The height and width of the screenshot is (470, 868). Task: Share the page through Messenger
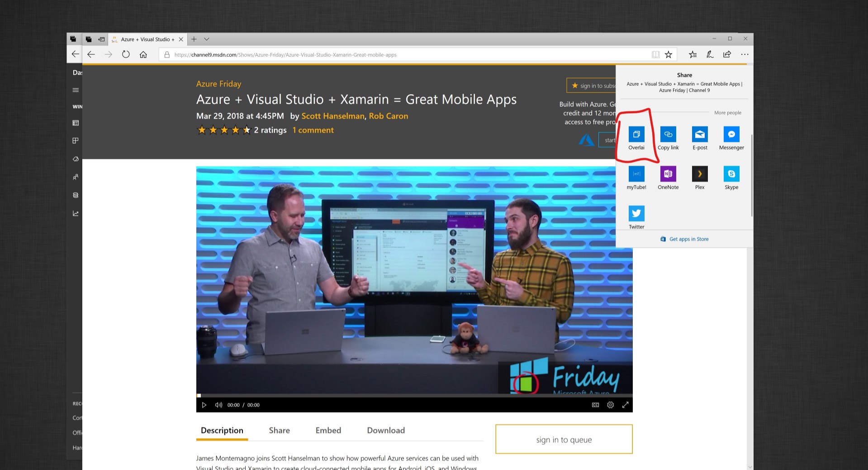point(731,138)
